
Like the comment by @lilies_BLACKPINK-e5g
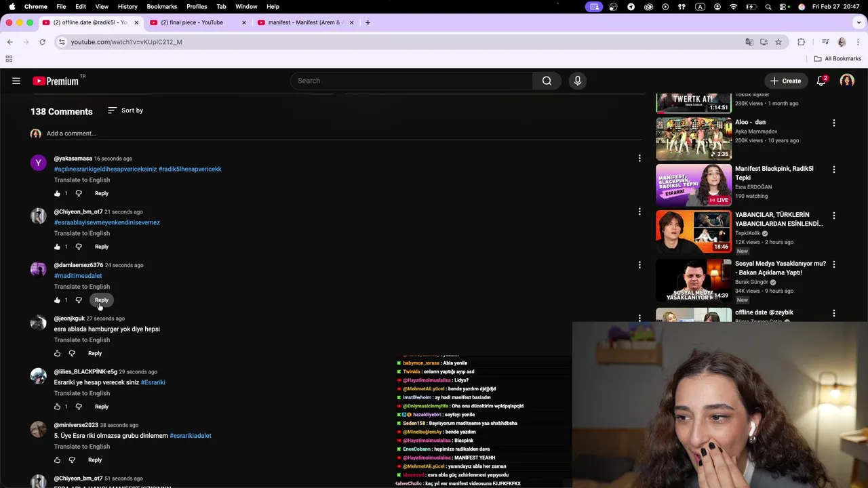(x=57, y=407)
